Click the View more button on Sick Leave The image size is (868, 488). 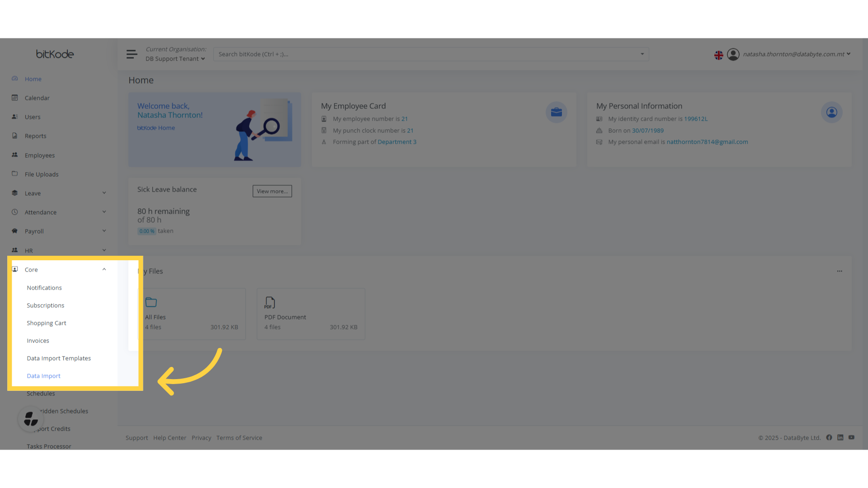pyautogui.click(x=272, y=191)
